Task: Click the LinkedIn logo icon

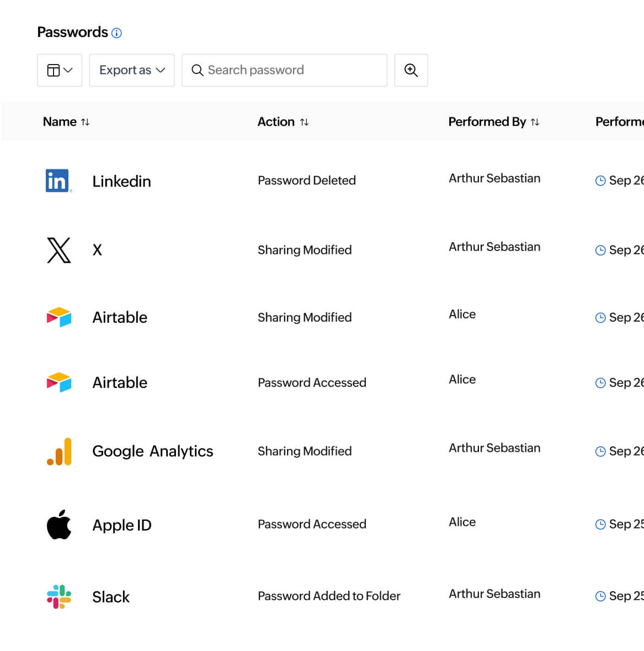Action: 58,181
